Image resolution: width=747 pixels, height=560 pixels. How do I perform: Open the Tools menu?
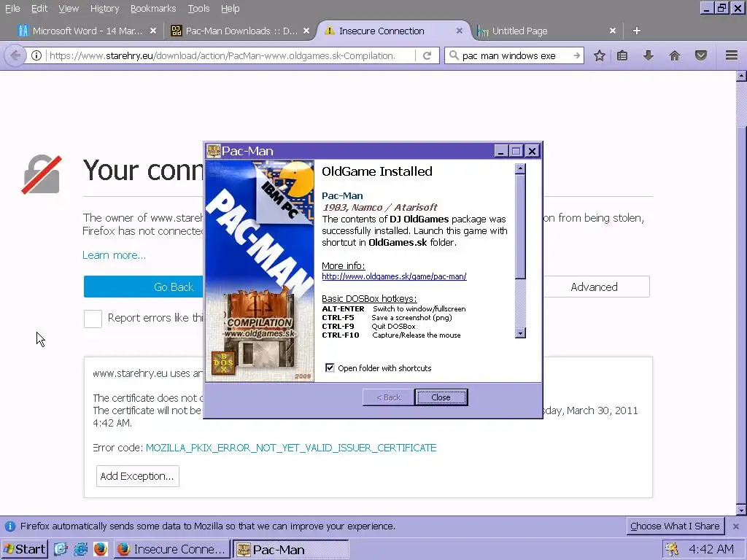[198, 9]
